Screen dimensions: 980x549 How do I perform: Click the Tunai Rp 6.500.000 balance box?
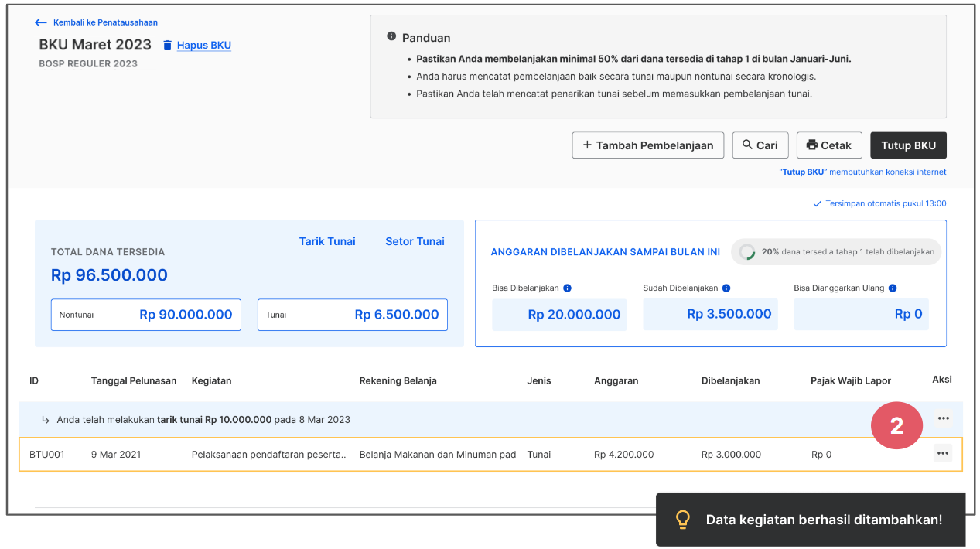click(353, 315)
